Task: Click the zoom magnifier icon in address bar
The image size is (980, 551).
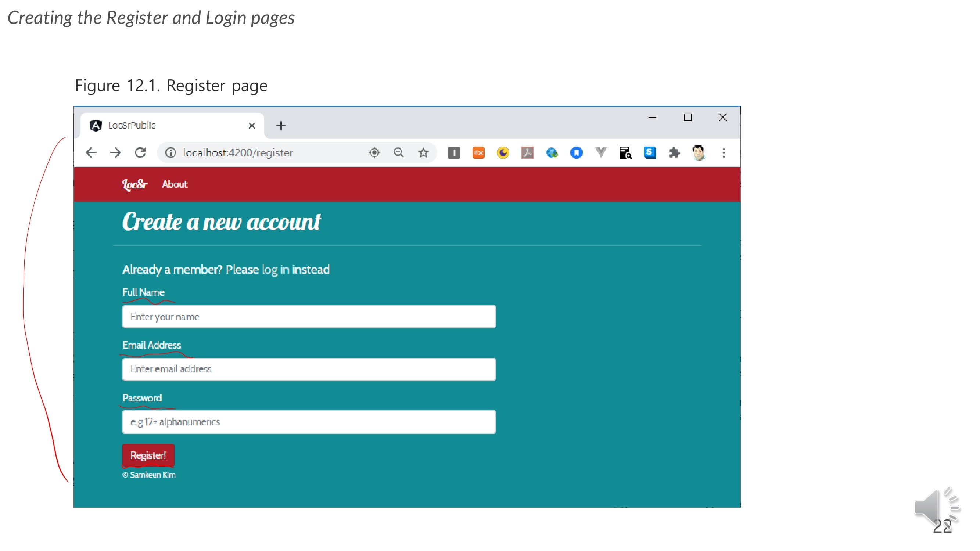Action: [x=398, y=153]
